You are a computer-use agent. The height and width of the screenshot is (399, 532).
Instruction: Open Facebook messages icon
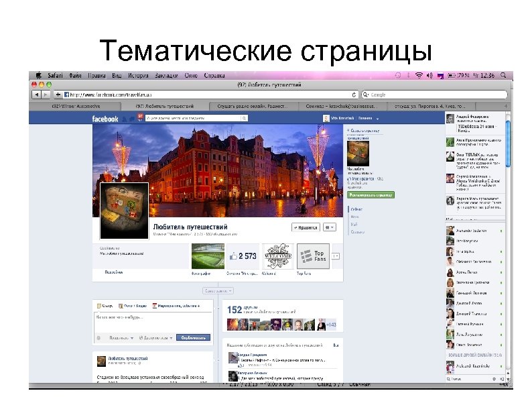tap(131, 119)
